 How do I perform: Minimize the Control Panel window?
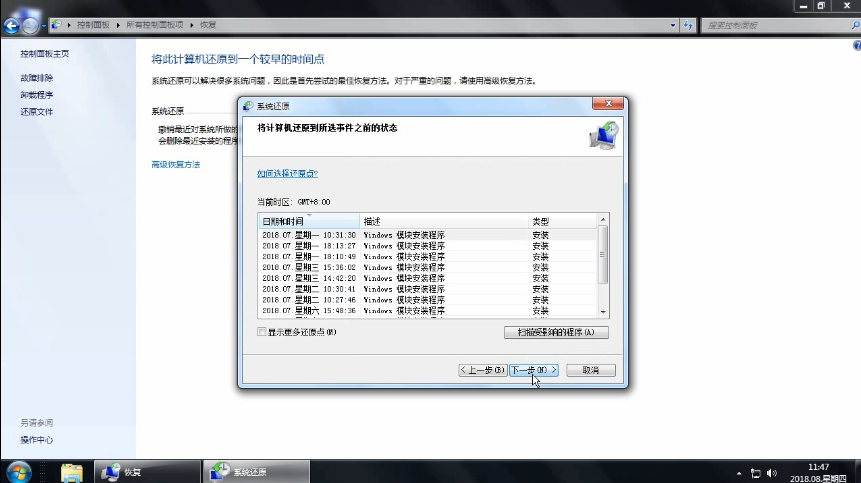[803, 6]
